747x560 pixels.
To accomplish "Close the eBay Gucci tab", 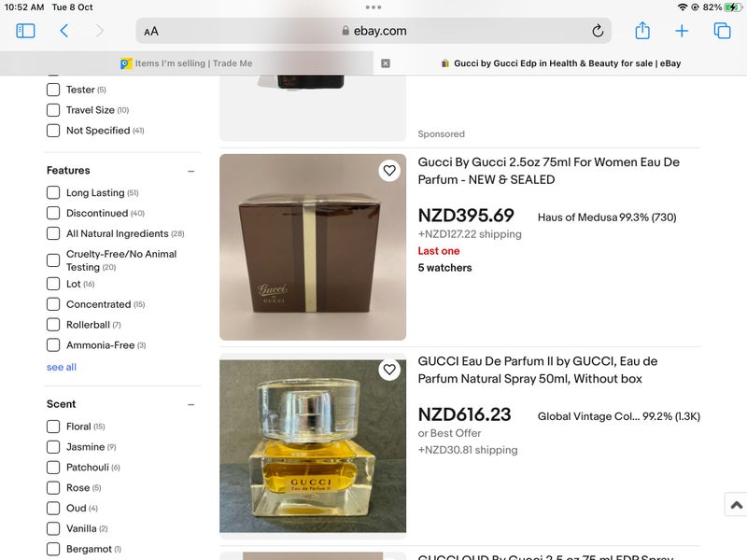I will (386, 63).
